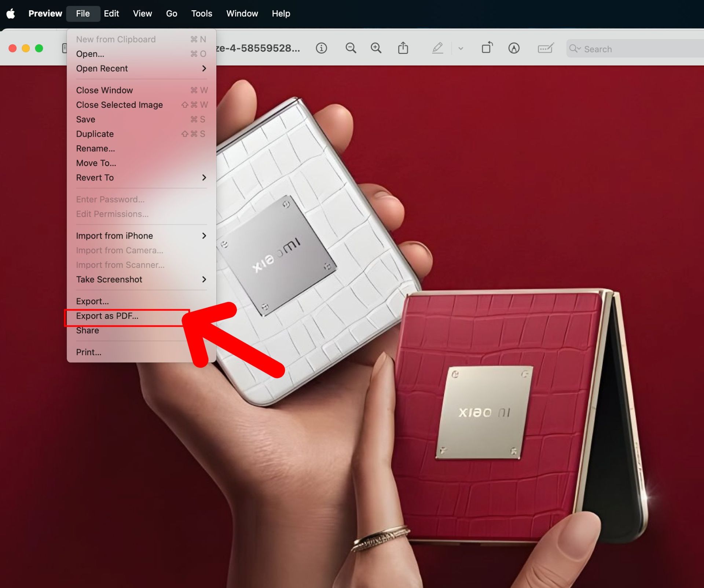This screenshot has width=704, height=588.
Task: Choose Print… menu entry
Action: click(x=89, y=352)
